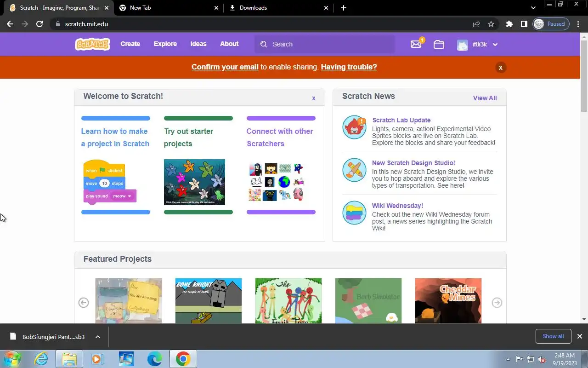Click the Scratch Lab Update cat icon
Screen dimensions: 588x368
[x=354, y=127]
